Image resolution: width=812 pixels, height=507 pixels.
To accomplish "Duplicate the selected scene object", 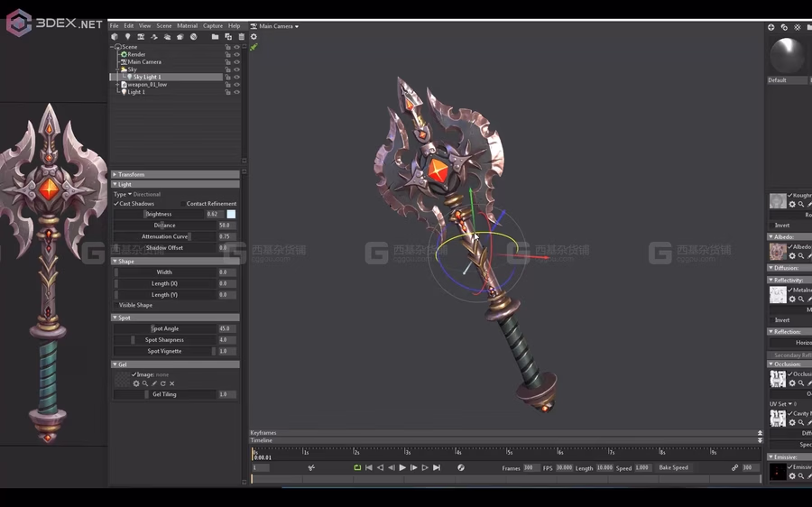I will tap(228, 37).
